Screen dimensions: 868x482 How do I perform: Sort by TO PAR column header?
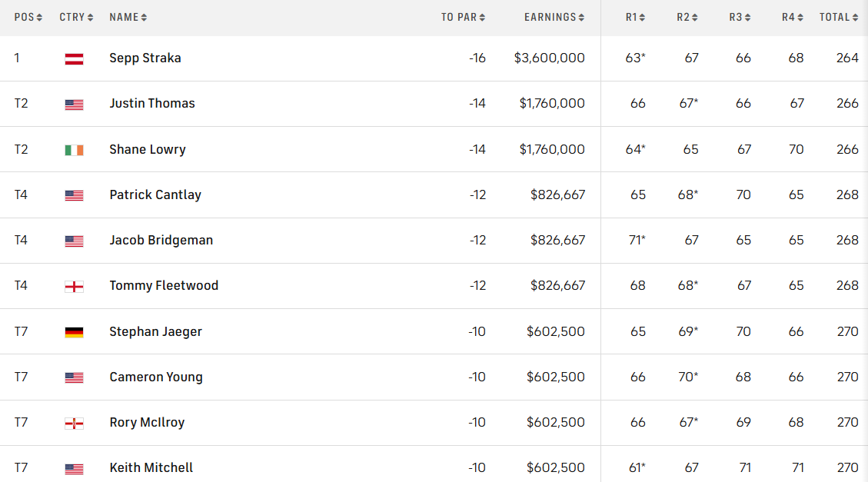463,17
